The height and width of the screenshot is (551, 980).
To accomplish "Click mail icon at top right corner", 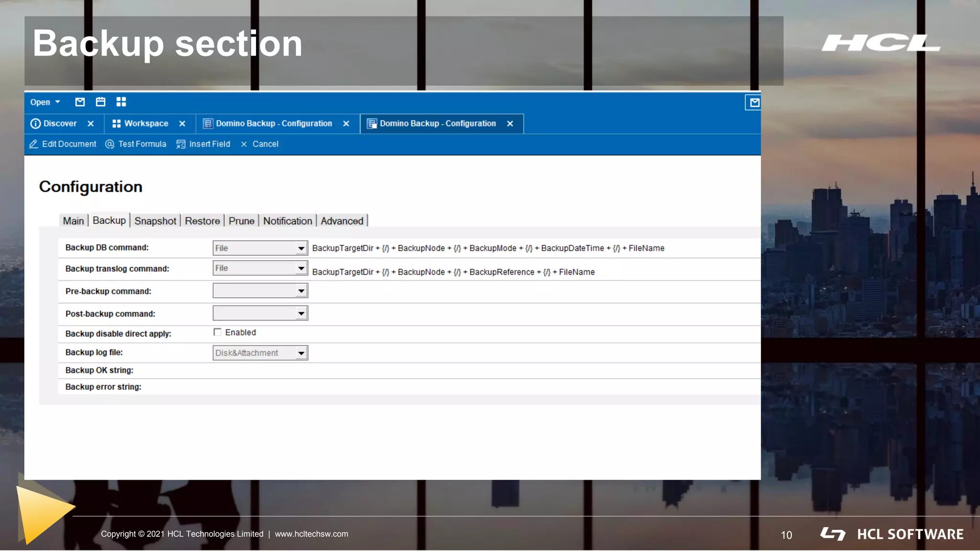I will coord(755,102).
